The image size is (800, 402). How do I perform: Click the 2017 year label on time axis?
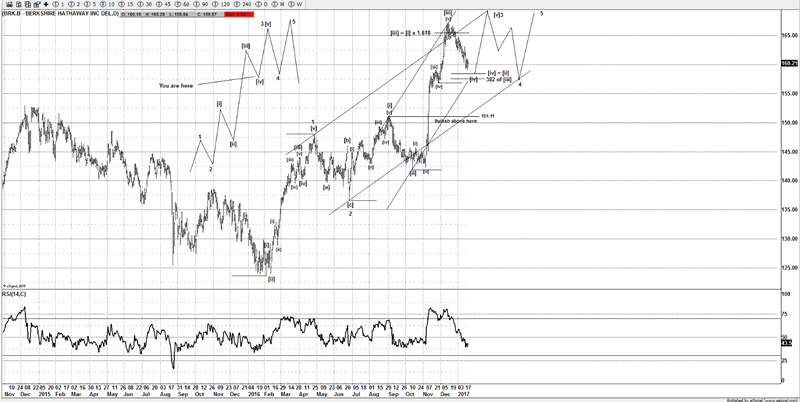coord(463,394)
